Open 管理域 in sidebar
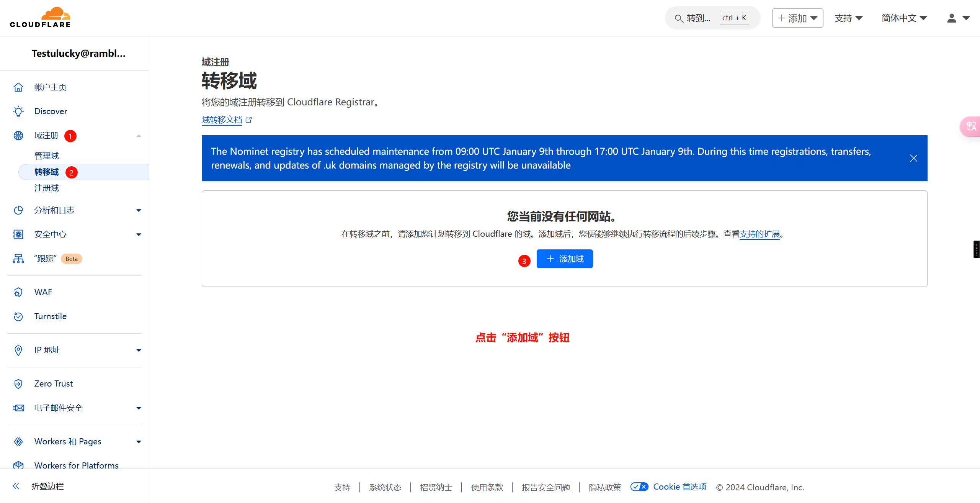Viewport: 980px width, 503px height. (46, 156)
